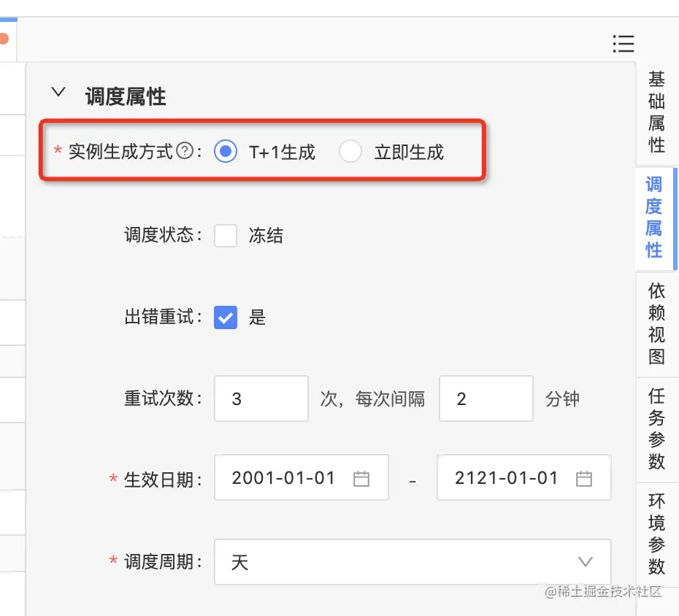
Task: Check the 冻结 checkbox
Action: click(226, 235)
